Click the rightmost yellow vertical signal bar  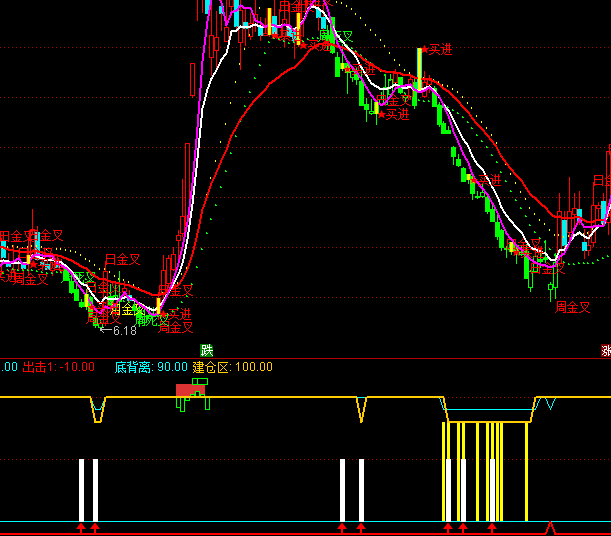point(526,470)
